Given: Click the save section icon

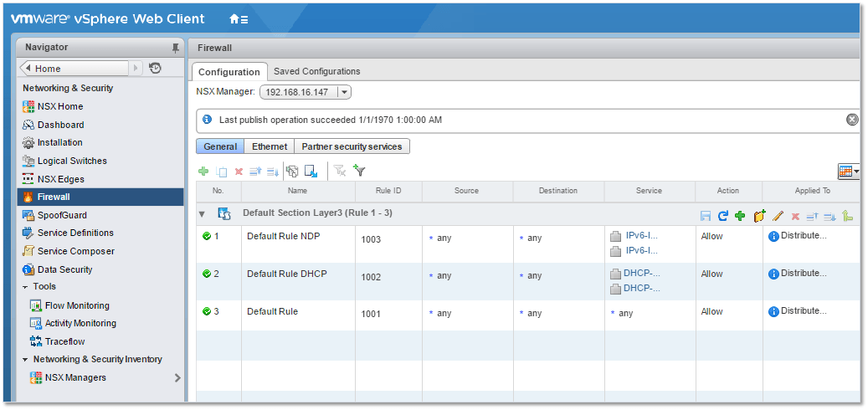Looking at the screenshot, I should 706,216.
